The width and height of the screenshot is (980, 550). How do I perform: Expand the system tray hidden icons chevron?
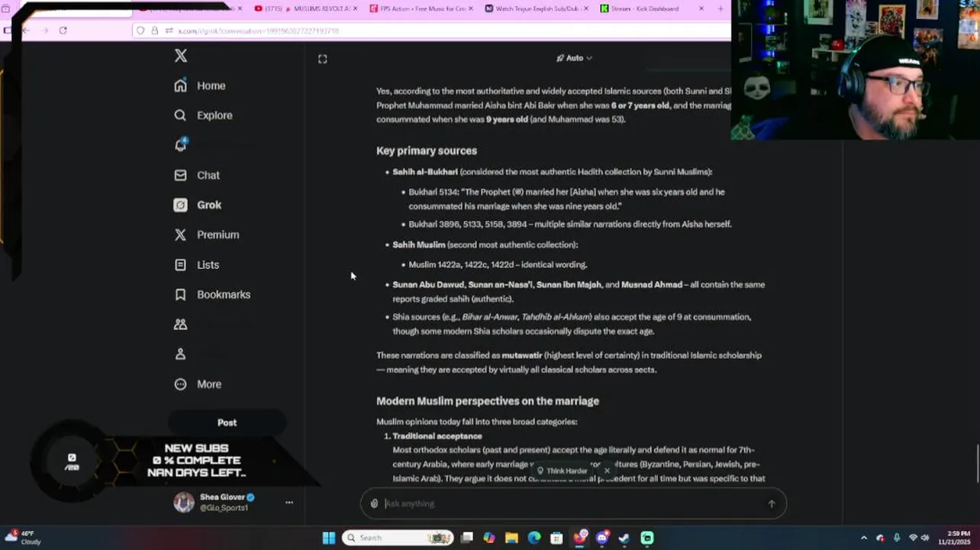coord(863,538)
